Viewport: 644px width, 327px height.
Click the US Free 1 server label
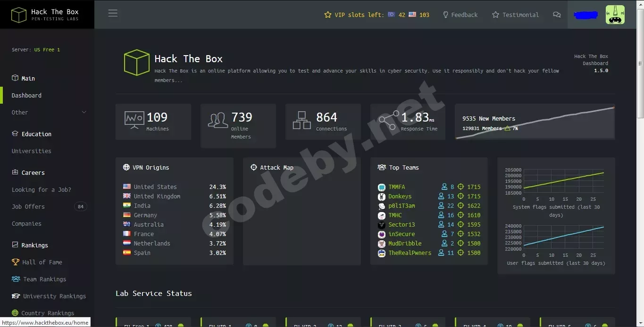click(47, 49)
